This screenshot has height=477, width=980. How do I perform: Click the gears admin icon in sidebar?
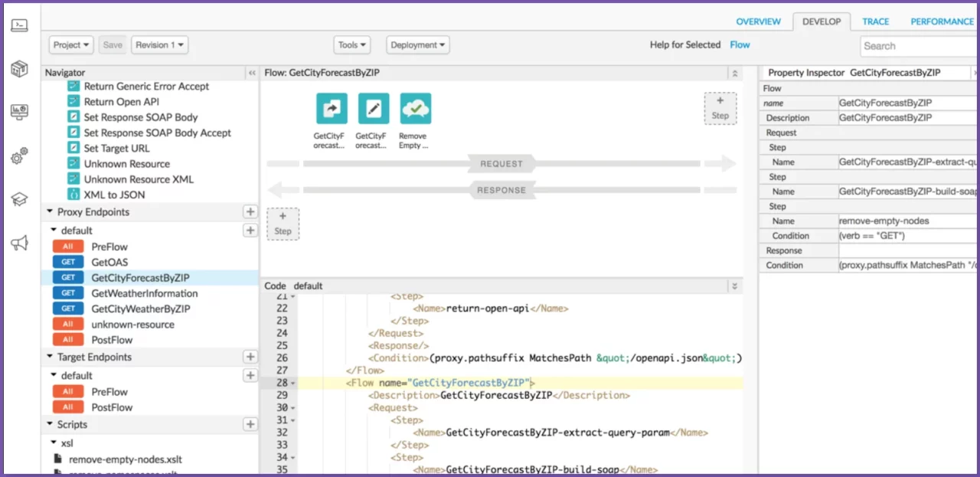pyautogui.click(x=19, y=157)
